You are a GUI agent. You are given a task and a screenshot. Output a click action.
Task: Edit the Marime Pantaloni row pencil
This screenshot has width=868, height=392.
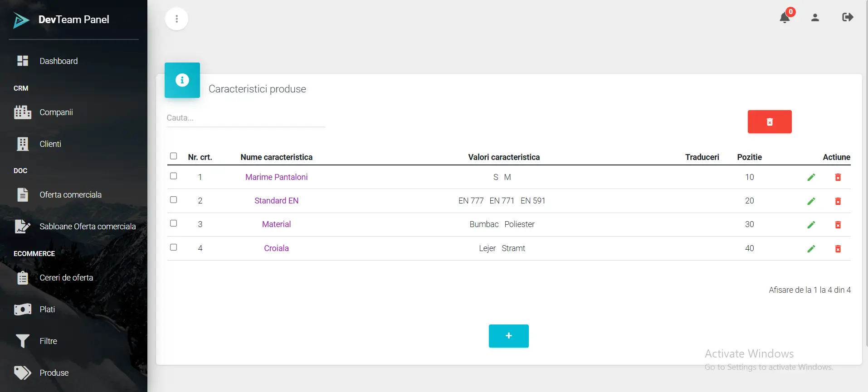tap(811, 177)
